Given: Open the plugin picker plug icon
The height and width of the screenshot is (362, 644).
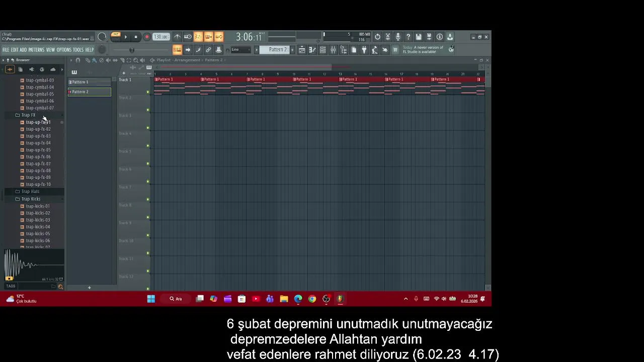Looking at the screenshot, I should (x=364, y=50).
